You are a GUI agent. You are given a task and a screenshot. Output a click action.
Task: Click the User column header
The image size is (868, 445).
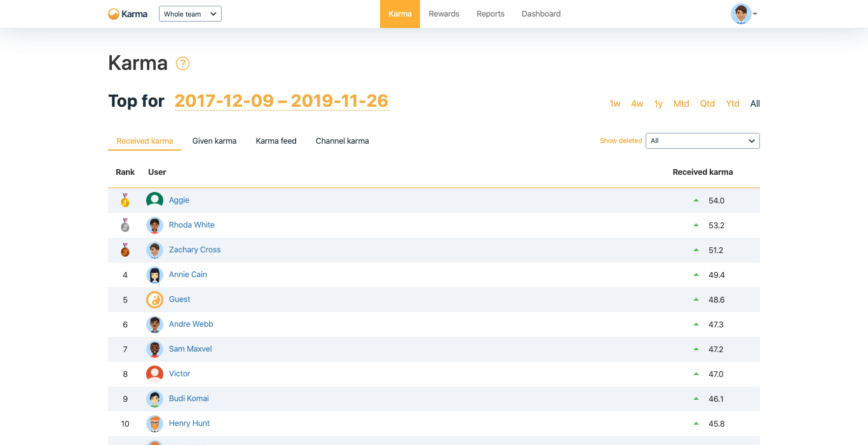pos(157,172)
